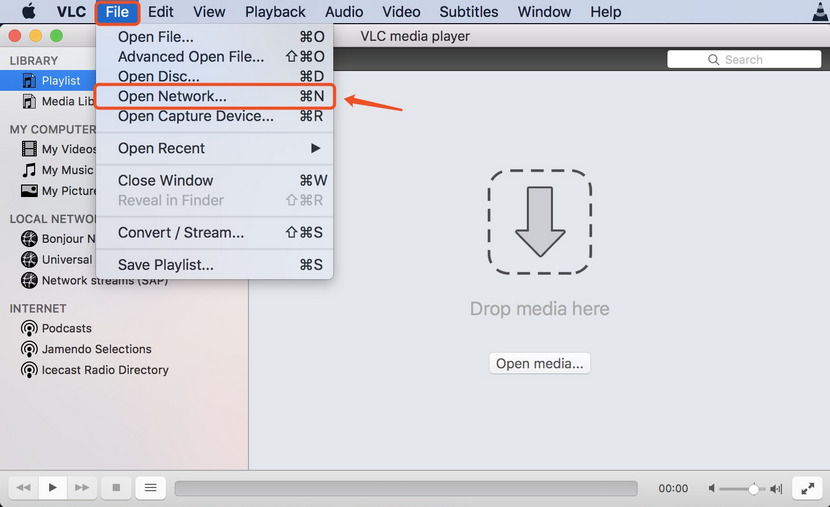Toggle fullscreen mode button
The width and height of the screenshot is (830, 507).
[807, 488]
